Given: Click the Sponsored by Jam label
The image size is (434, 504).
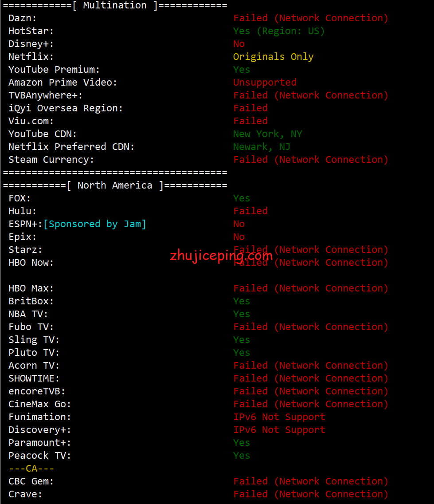Looking at the screenshot, I should pyautogui.click(x=95, y=224).
